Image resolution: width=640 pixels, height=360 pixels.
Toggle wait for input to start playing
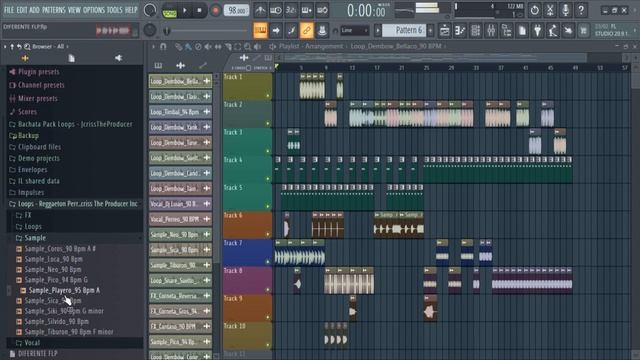276,10
